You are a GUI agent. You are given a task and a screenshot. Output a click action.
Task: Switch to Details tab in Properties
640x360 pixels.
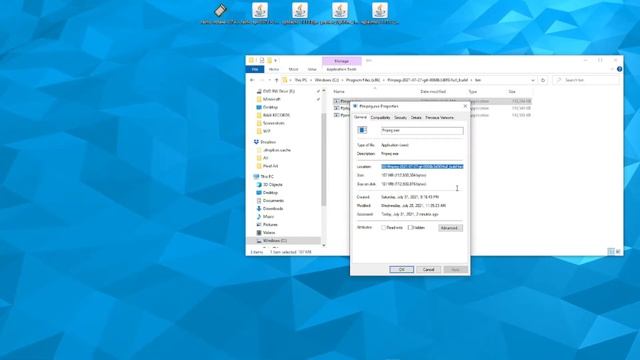coord(416,118)
